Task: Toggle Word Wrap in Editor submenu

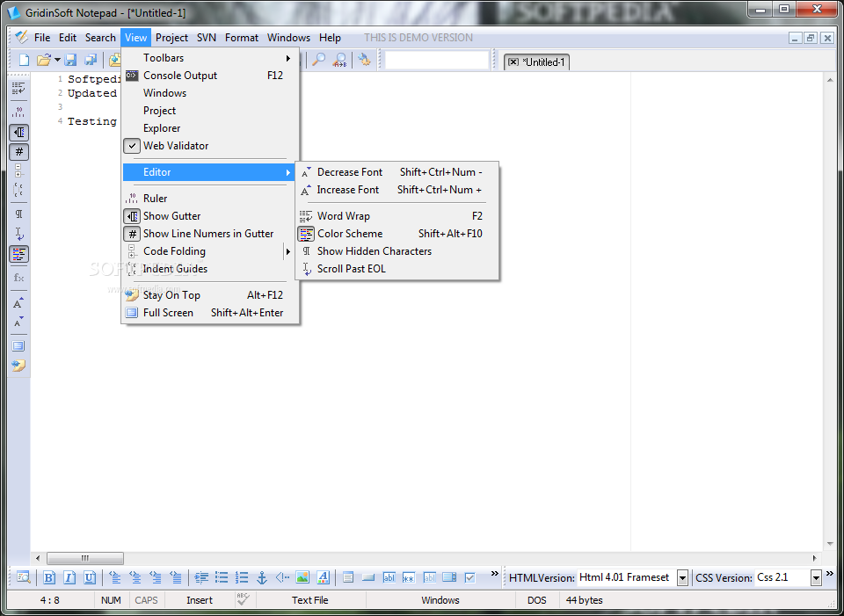Action: click(397, 216)
